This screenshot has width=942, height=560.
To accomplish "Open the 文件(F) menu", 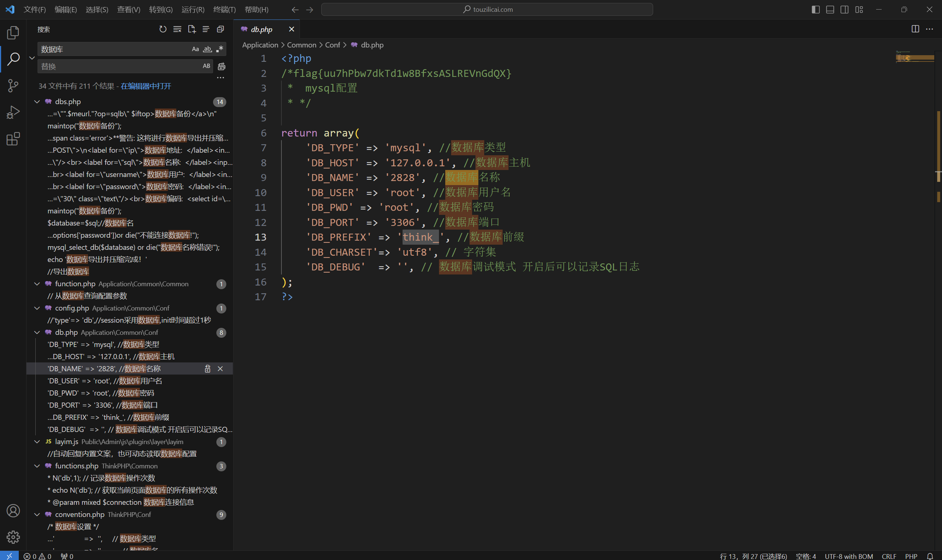I will [35, 10].
